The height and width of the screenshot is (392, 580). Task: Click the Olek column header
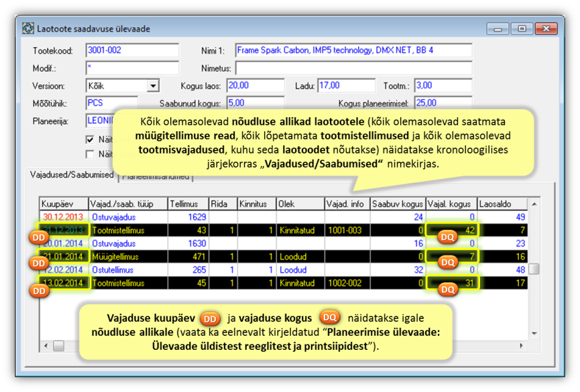(300, 204)
